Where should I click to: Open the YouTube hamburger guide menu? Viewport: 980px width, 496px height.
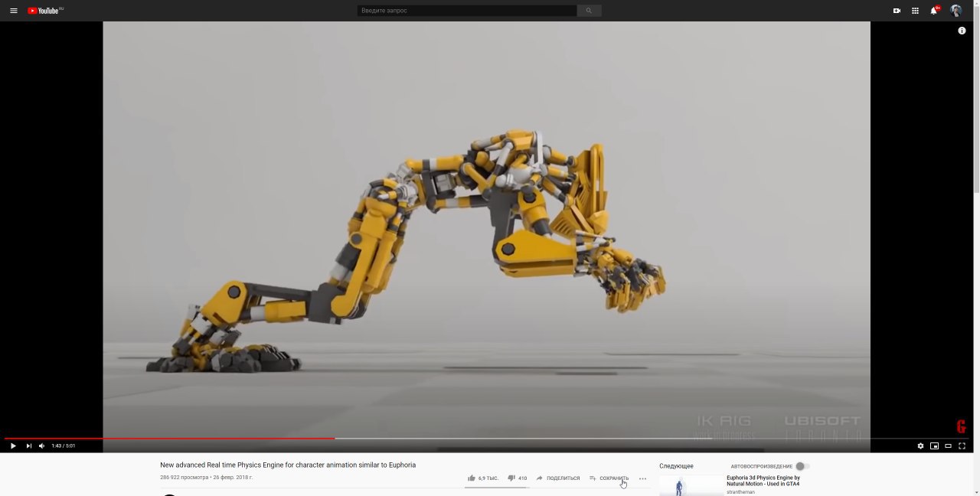click(x=13, y=11)
